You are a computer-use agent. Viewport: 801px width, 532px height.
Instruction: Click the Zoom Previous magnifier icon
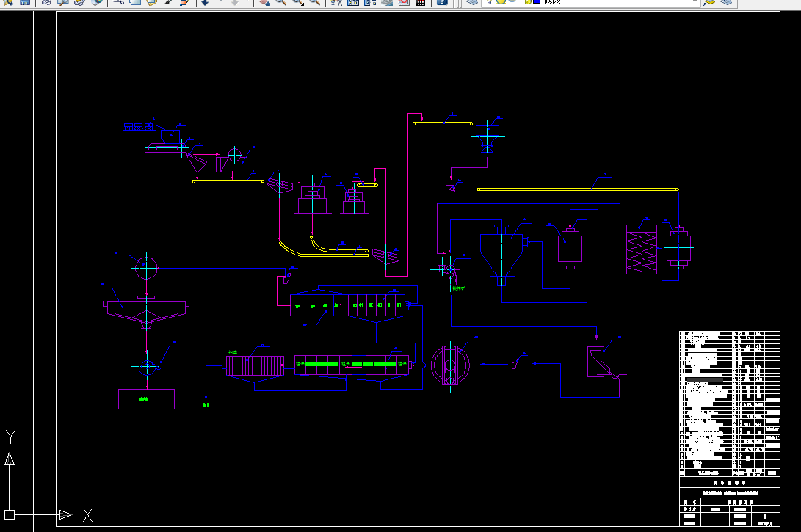pyautogui.click(x=315, y=2)
